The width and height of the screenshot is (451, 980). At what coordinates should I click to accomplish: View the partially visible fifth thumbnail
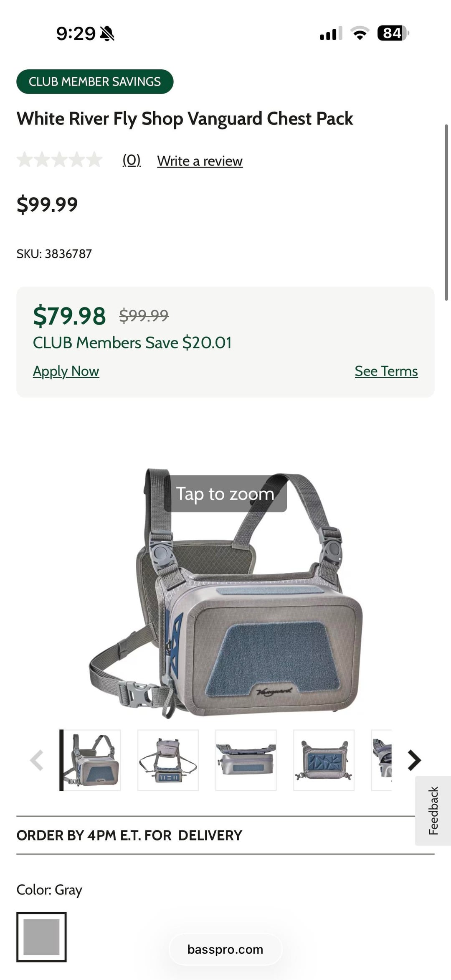pos(382,760)
